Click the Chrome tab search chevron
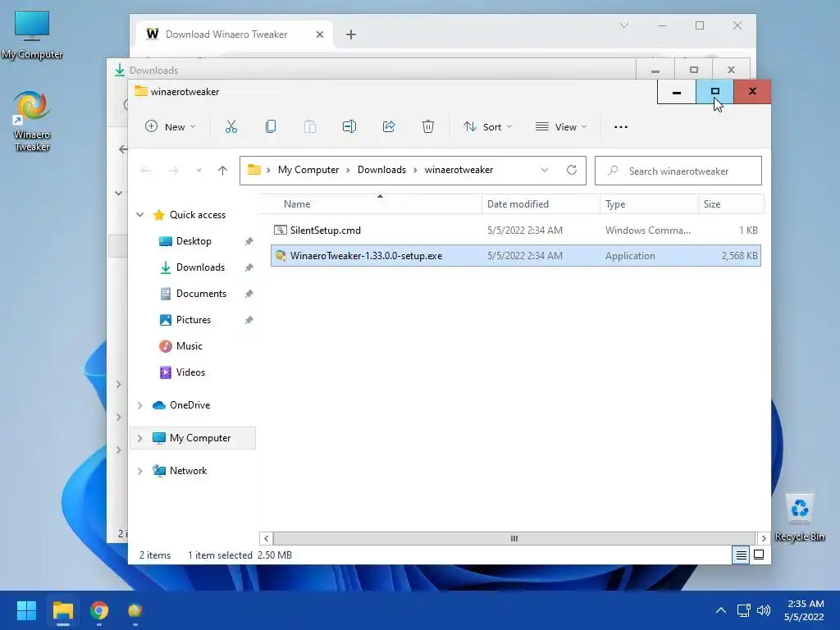840x630 pixels. 623,25
